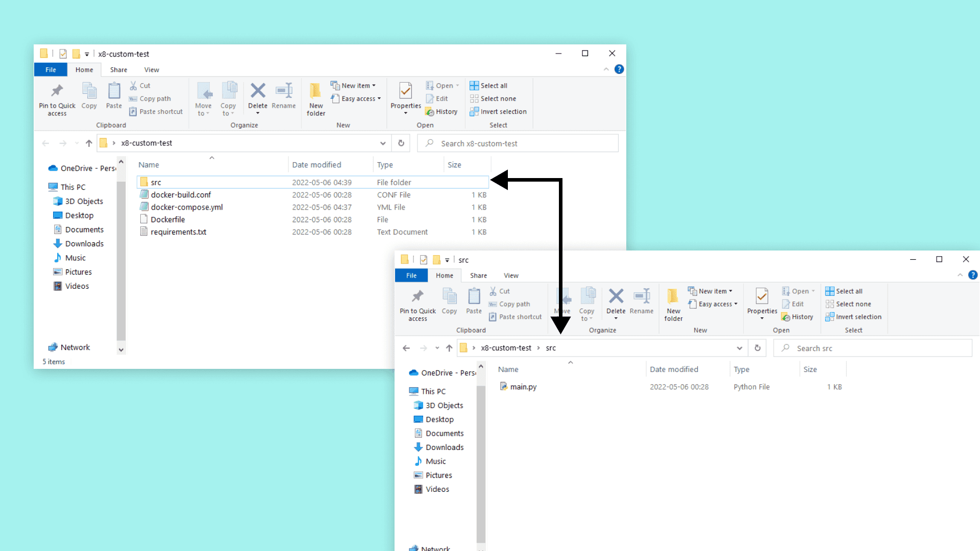Click Select all in src window ribbon
The image size is (980, 551).
(848, 291)
